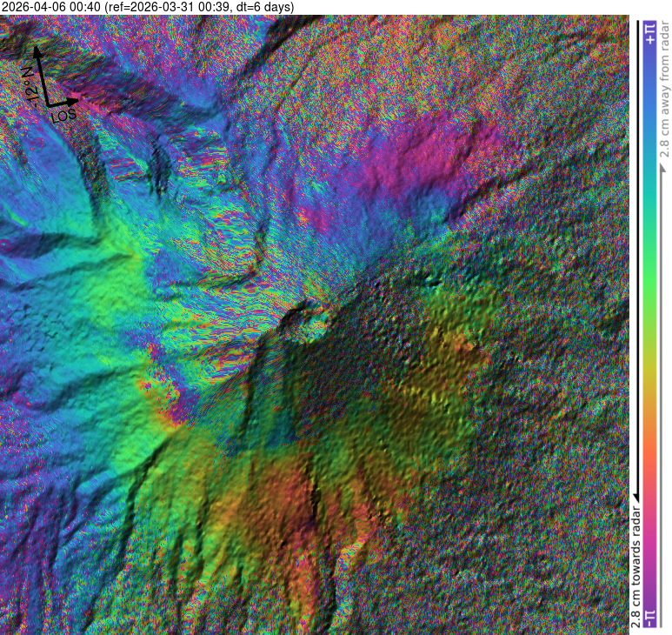Click the magenta fringe patch northeast of the crater
Image resolution: width=672 pixels, height=635 pixels.
click(x=409, y=170)
